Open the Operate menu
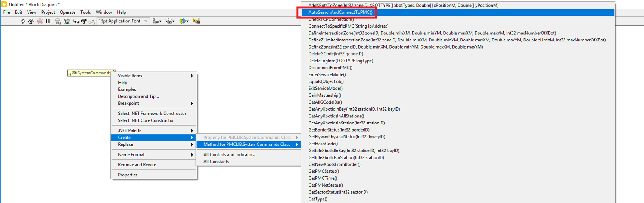Image resolution: width=644 pixels, height=203 pixels. (68, 12)
